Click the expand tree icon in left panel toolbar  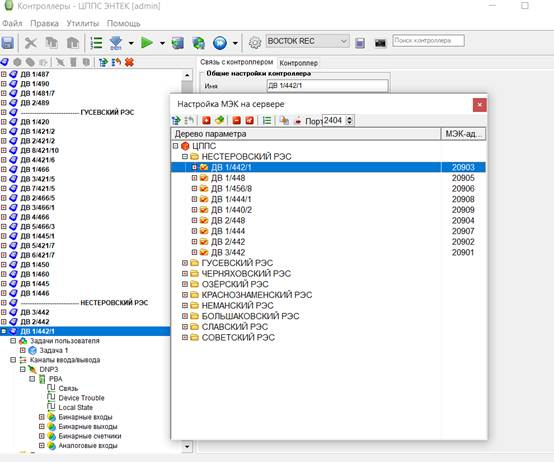pos(103,62)
